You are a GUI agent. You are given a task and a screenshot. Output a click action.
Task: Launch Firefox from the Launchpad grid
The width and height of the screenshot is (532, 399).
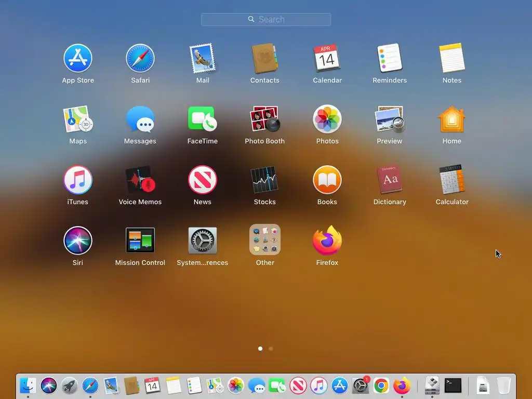(327, 241)
